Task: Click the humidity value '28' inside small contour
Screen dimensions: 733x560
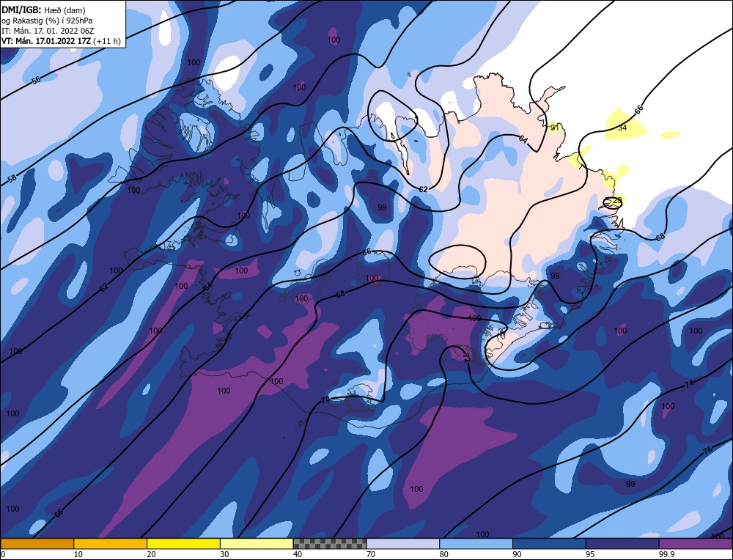Action: (617, 201)
